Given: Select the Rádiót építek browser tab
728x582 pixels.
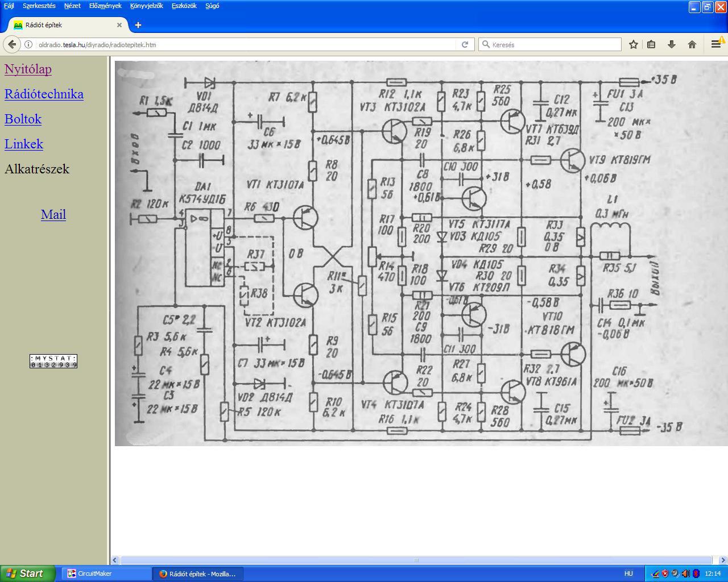Looking at the screenshot, I should pos(67,25).
